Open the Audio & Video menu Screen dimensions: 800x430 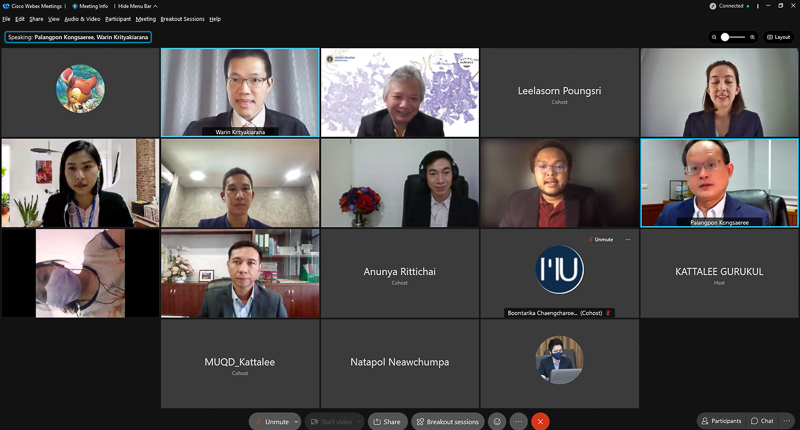click(x=82, y=19)
